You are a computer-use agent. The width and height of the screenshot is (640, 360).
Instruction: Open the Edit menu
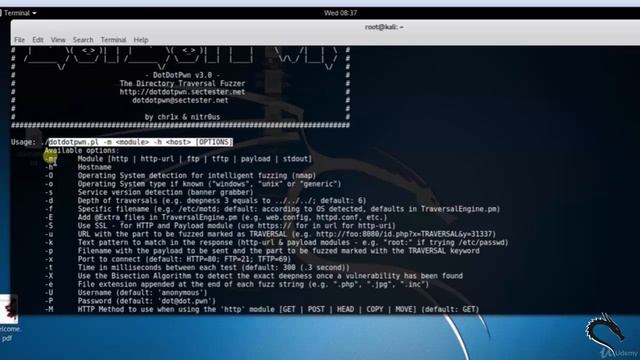(x=38, y=40)
